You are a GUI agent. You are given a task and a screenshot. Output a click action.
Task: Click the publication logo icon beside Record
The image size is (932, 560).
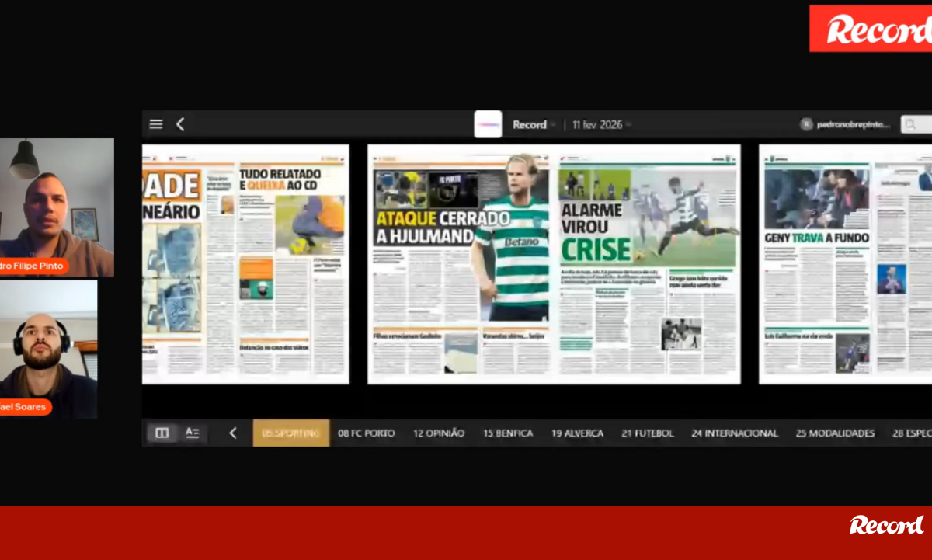tap(488, 124)
